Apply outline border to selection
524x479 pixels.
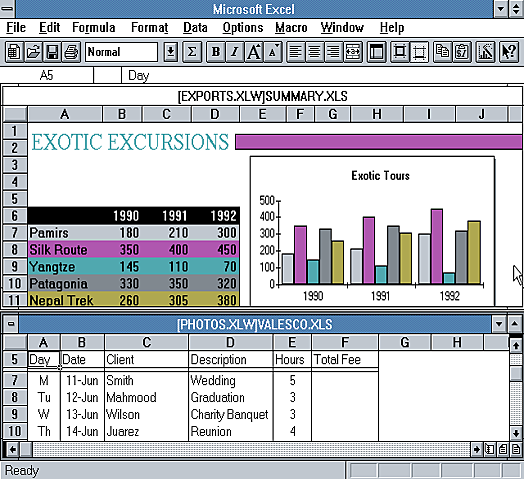point(400,52)
